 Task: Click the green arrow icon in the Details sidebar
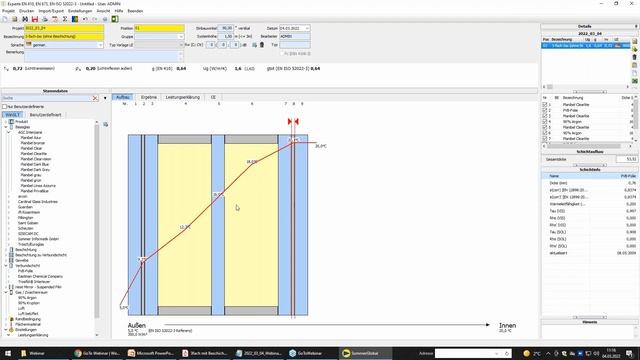coord(635,49)
